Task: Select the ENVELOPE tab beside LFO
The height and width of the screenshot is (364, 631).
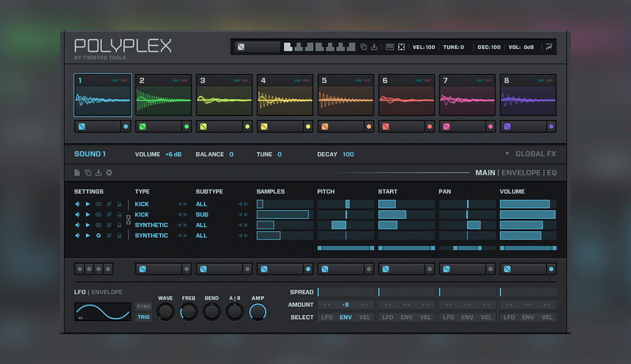Action: click(107, 292)
